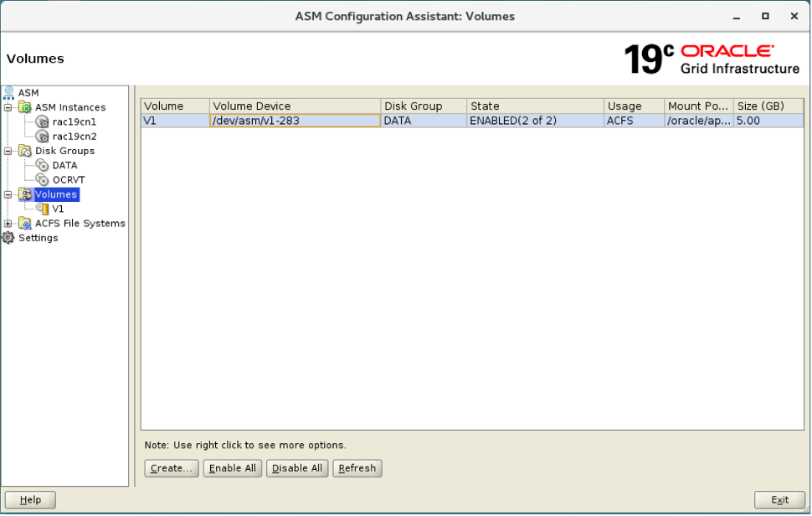Click the /oracle/ap... mount point cell
This screenshot has width=812, height=516.
tap(699, 121)
